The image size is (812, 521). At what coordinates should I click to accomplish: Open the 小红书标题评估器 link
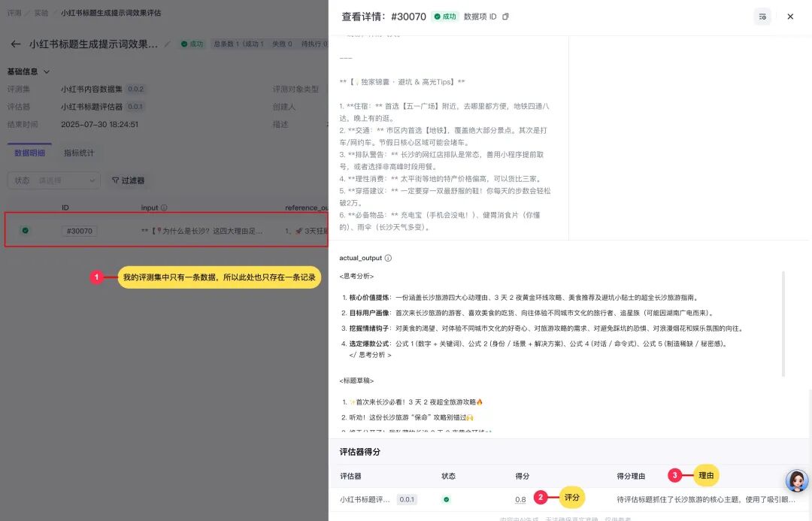pos(92,107)
